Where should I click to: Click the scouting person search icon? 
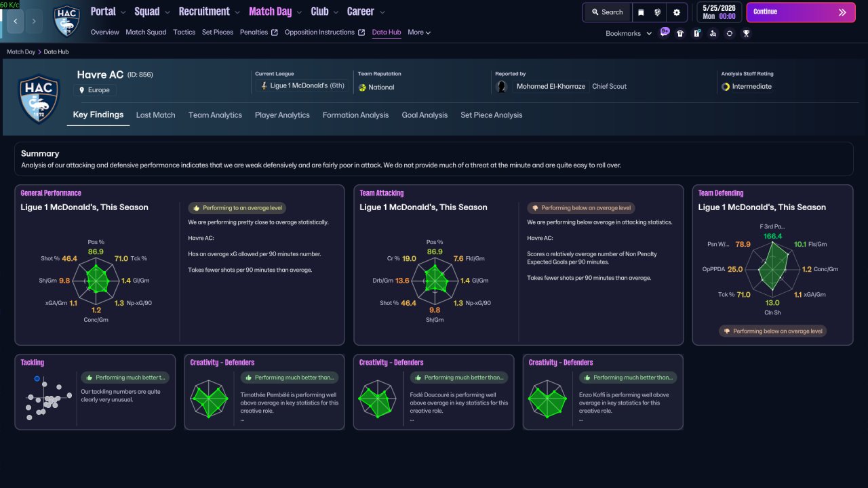click(713, 33)
